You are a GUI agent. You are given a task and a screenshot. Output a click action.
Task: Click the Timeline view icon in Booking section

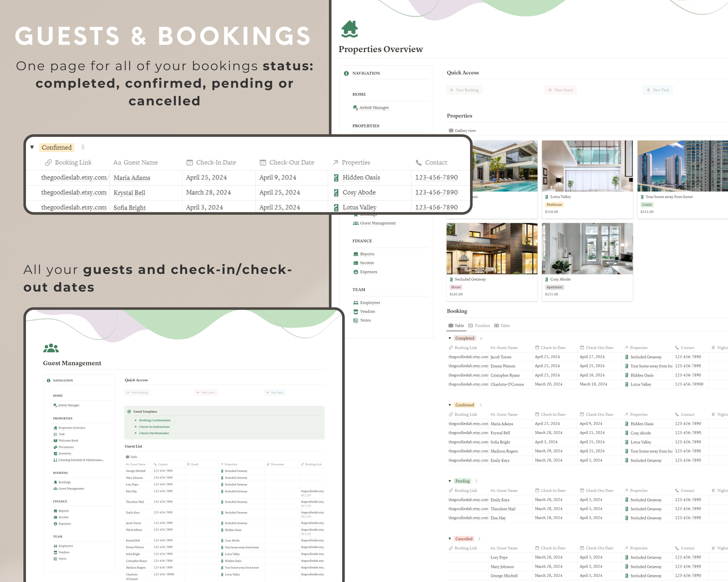point(470,326)
